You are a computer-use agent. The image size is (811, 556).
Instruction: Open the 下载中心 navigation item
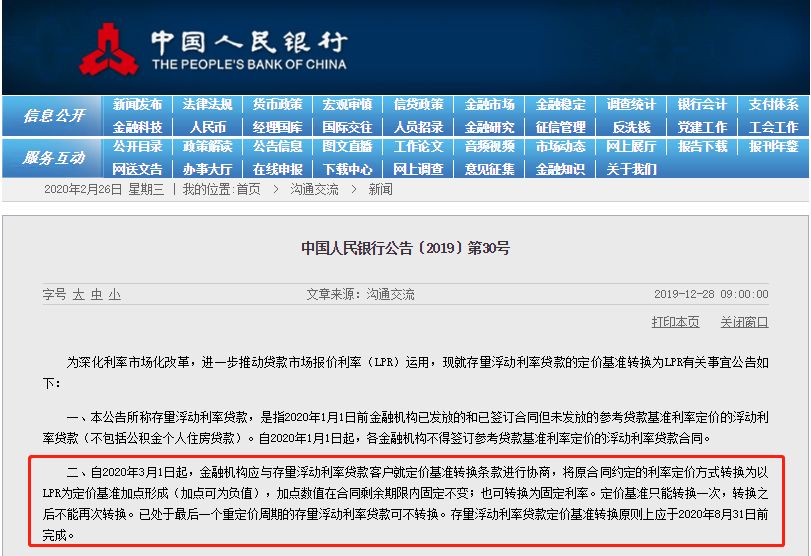(347, 169)
